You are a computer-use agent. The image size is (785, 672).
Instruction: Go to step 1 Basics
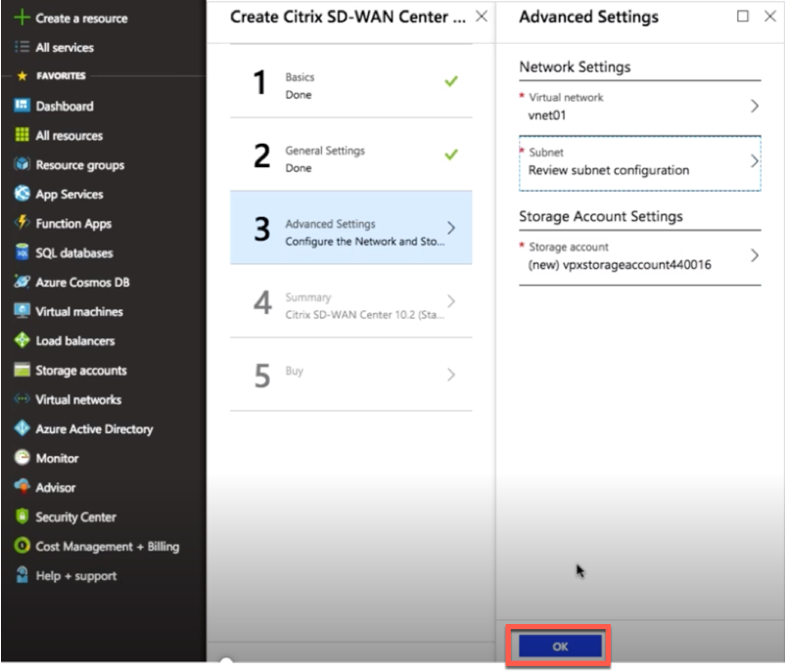[x=351, y=83]
